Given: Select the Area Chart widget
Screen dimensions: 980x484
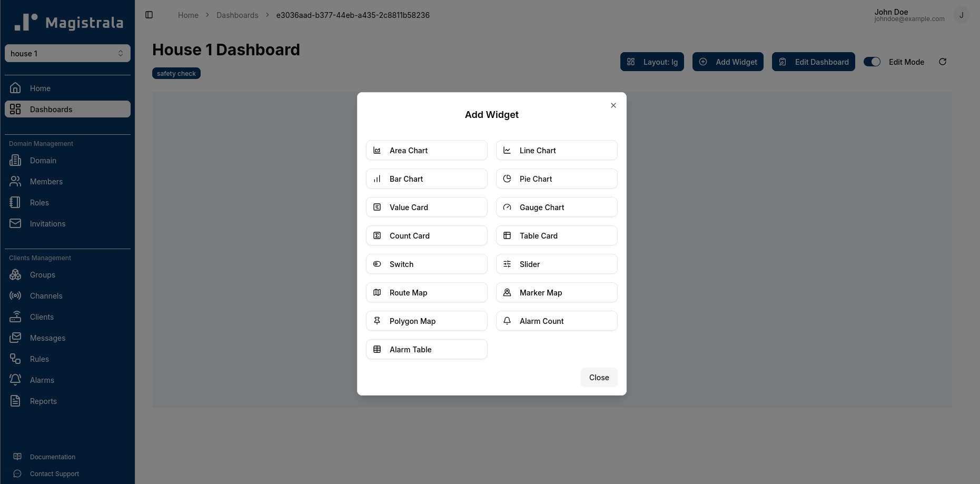Looking at the screenshot, I should pyautogui.click(x=427, y=150).
